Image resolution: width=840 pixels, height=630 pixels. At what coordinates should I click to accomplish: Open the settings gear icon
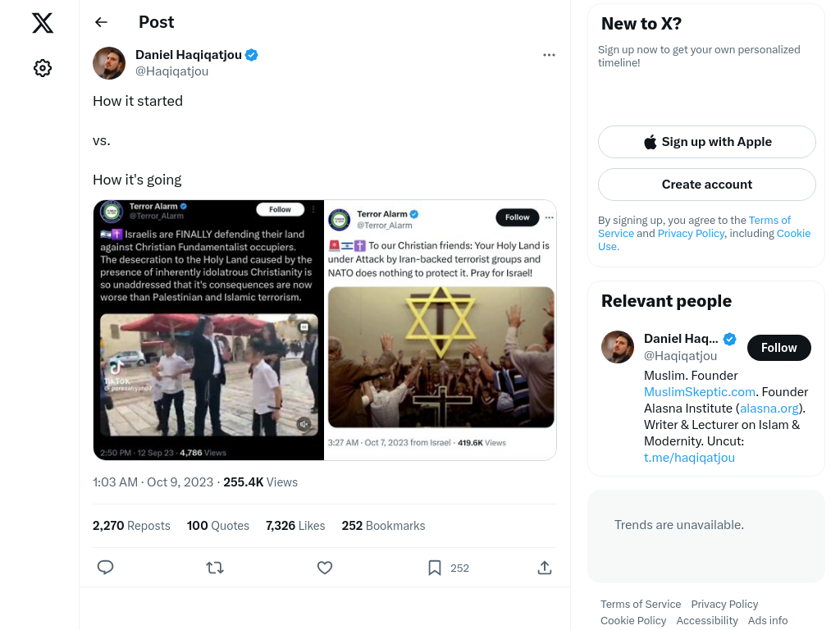(43, 68)
